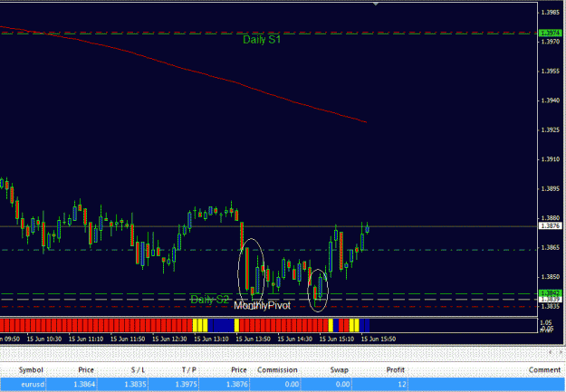Screen dimensions: 566x392
Task: Click the 1.3895 price axis label
Action: [x=551, y=189]
